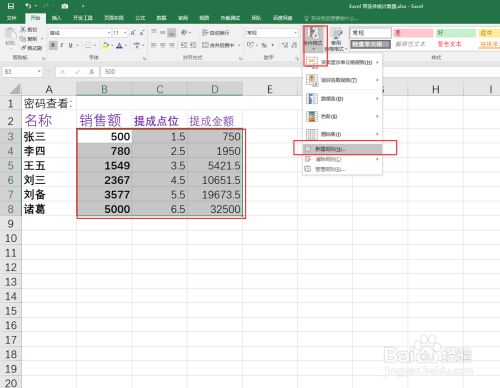Click the Align Right icon

[171, 45]
